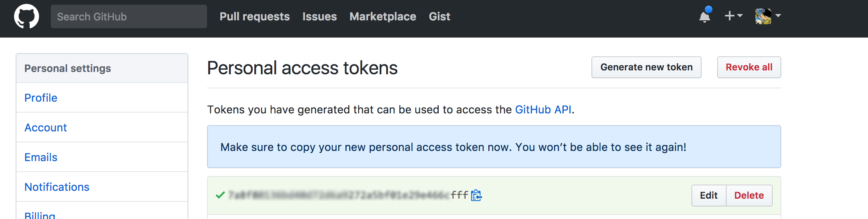Click the user avatar picture

(763, 16)
